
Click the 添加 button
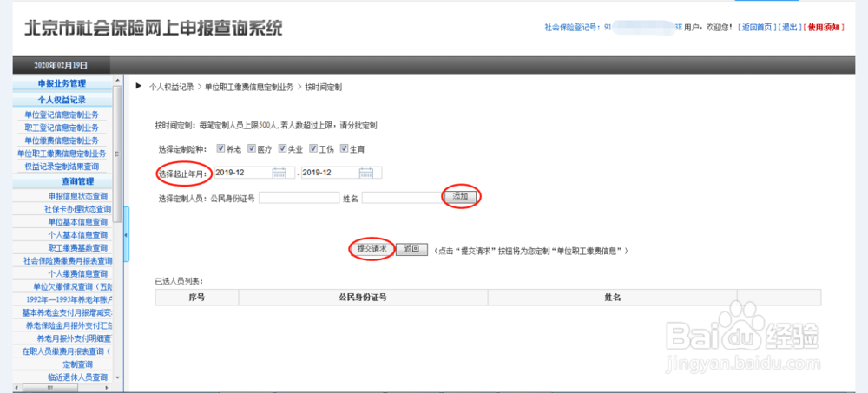point(461,196)
